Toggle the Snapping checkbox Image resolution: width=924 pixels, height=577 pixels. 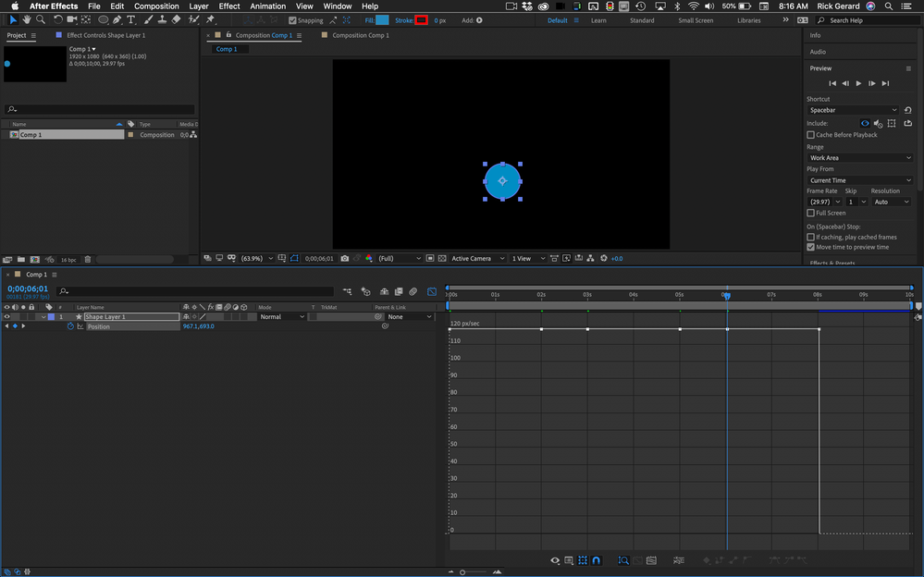(x=293, y=20)
